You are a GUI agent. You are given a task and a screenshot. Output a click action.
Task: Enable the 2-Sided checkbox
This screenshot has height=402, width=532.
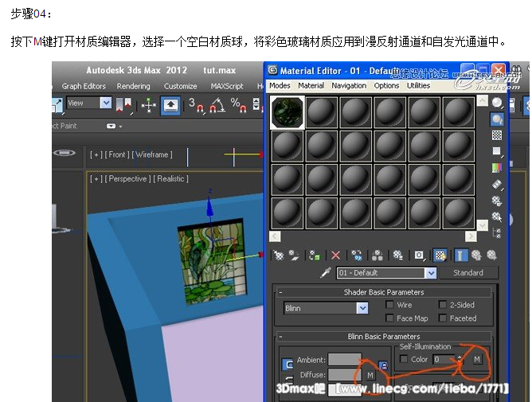(x=443, y=305)
